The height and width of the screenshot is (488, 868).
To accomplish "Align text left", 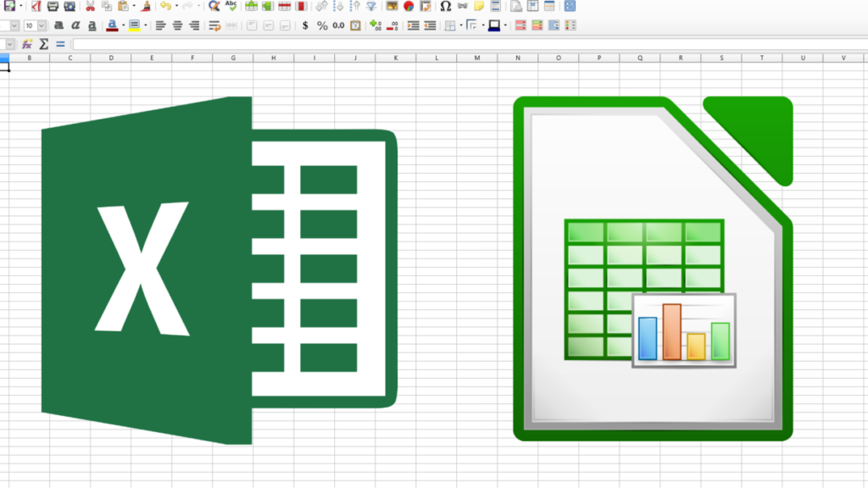I will [x=160, y=25].
